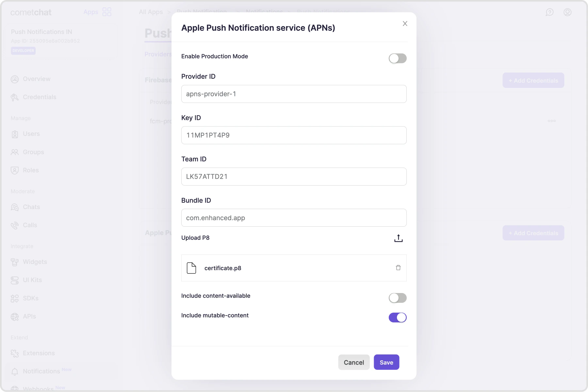The image size is (588, 392).
Task: Open the APIs globe icon
Action: pos(14,317)
